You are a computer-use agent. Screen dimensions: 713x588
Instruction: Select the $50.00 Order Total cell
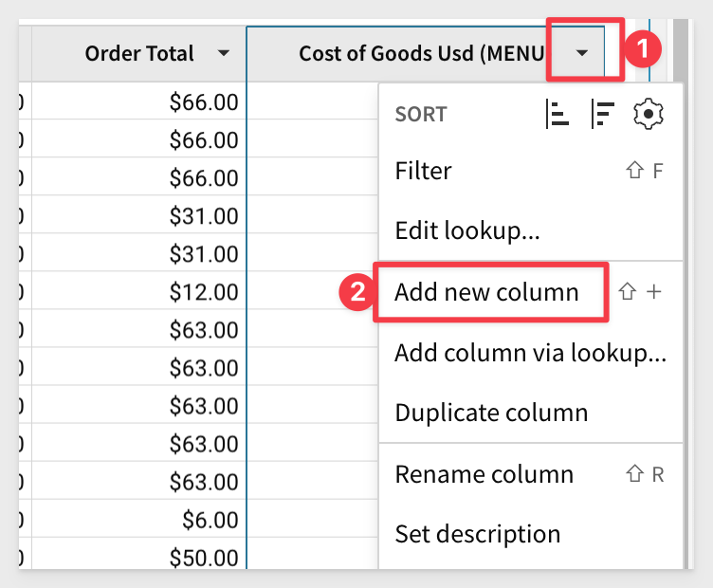tap(203, 557)
